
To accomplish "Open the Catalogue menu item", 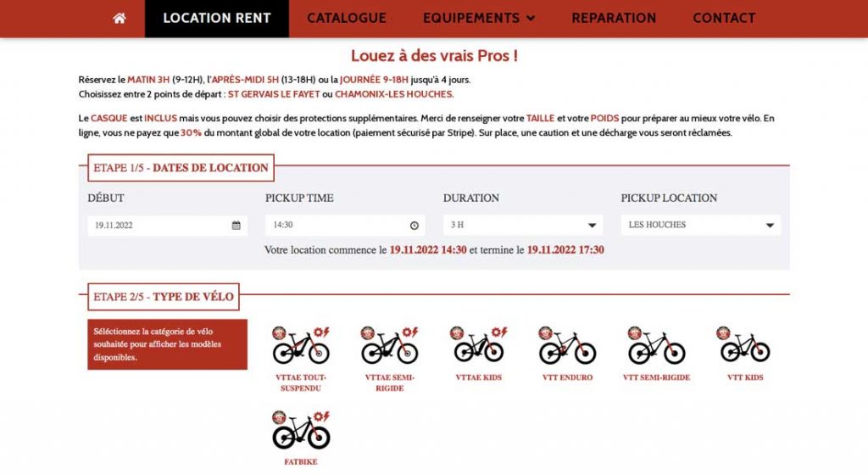I will pos(347,19).
